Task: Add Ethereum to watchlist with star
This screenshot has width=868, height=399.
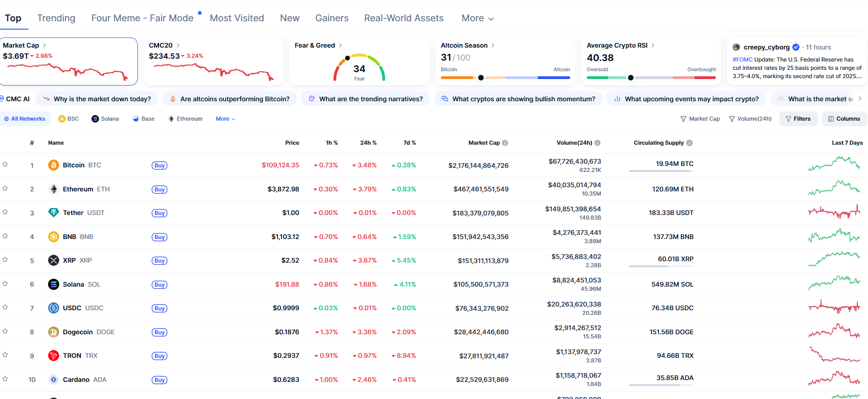Action: point(5,188)
